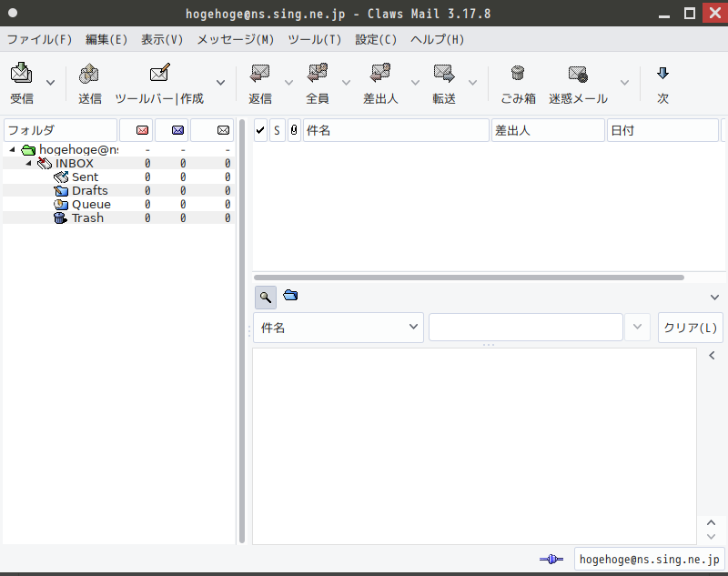Select the Drafts folder
The image size is (728, 576).
(x=89, y=190)
